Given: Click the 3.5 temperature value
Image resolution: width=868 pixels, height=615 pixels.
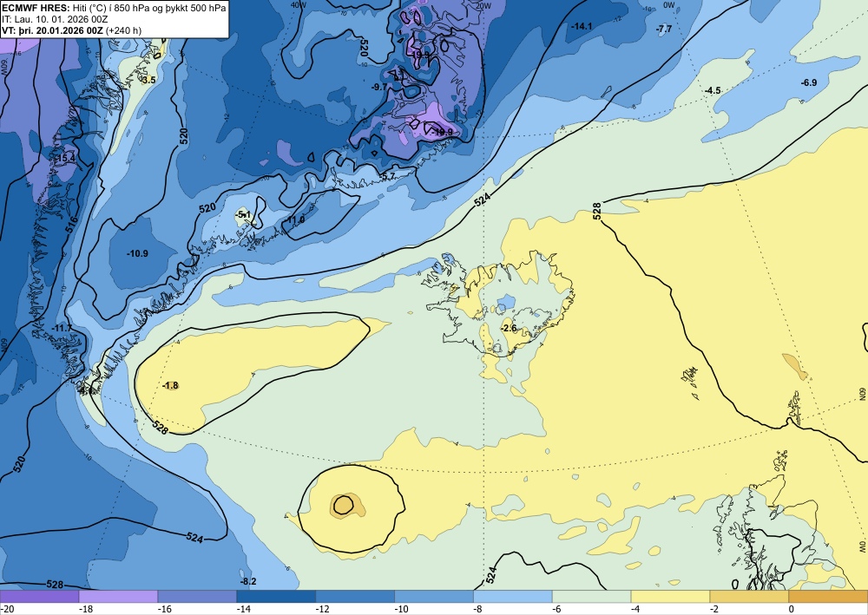Looking at the screenshot, I should 149,80.
